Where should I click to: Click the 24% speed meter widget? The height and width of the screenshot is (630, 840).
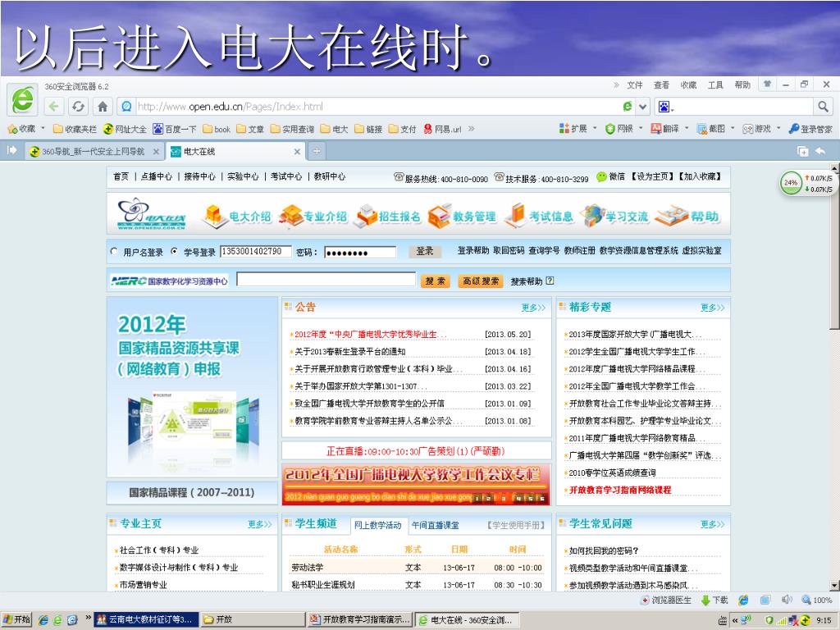click(791, 182)
